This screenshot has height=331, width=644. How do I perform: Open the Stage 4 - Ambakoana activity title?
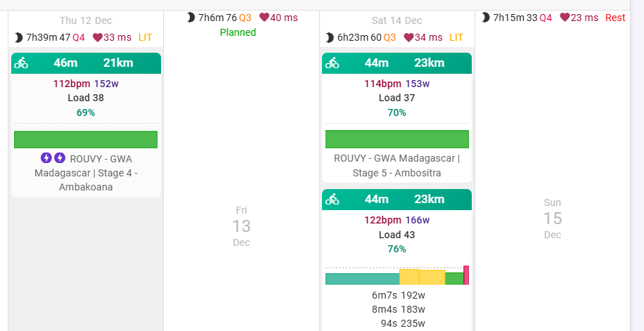tap(86, 173)
